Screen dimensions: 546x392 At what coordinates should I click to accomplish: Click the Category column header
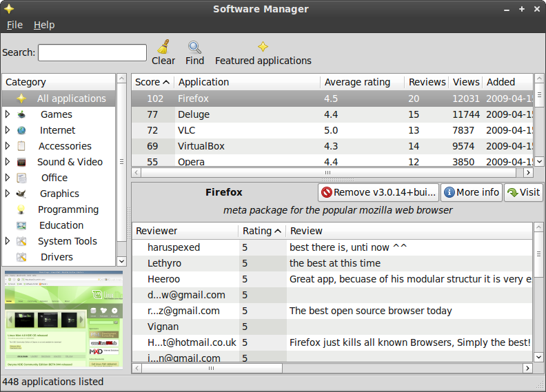pos(59,82)
